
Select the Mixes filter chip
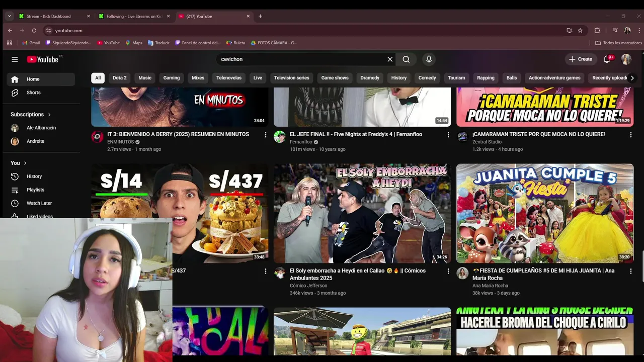click(x=198, y=78)
